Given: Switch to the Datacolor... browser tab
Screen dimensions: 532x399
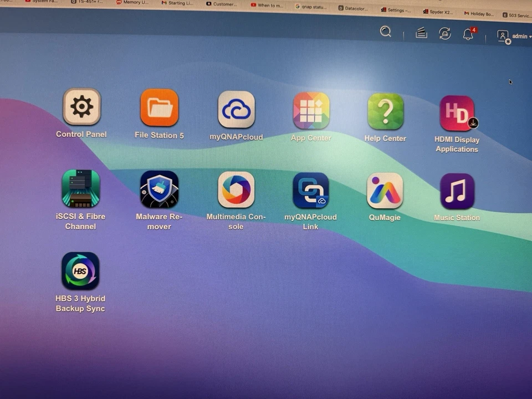Looking at the screenshot, I should pos(353,8).
